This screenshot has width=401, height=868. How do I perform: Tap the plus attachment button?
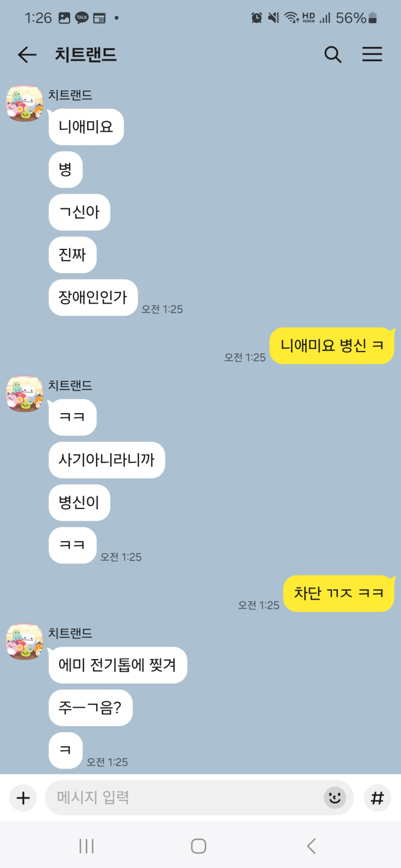(23, 798)
